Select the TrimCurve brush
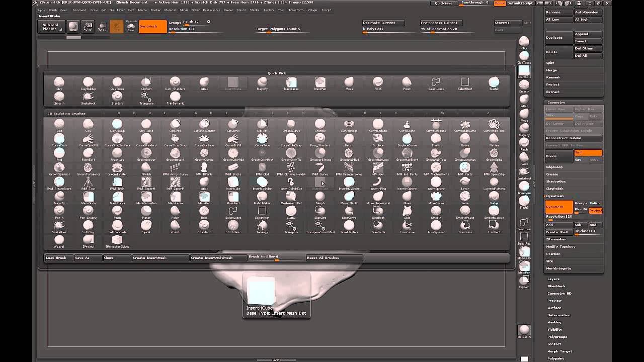 click(407, 227)
